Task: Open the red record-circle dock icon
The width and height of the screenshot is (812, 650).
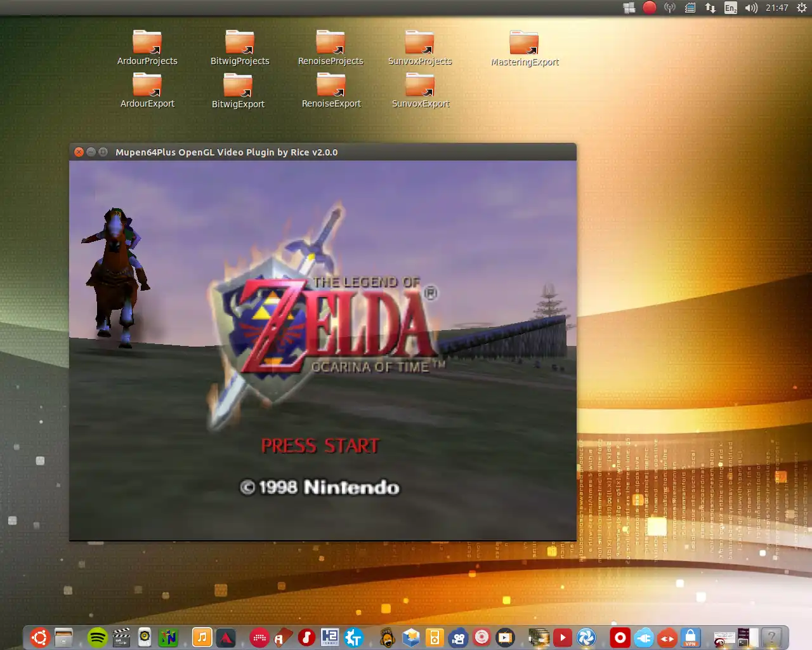Action: (620, 637)
